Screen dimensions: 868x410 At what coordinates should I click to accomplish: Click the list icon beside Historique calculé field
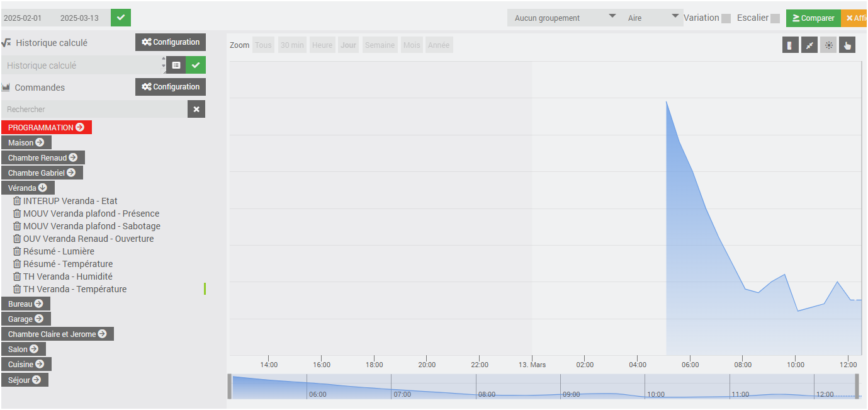pos(176,65)
